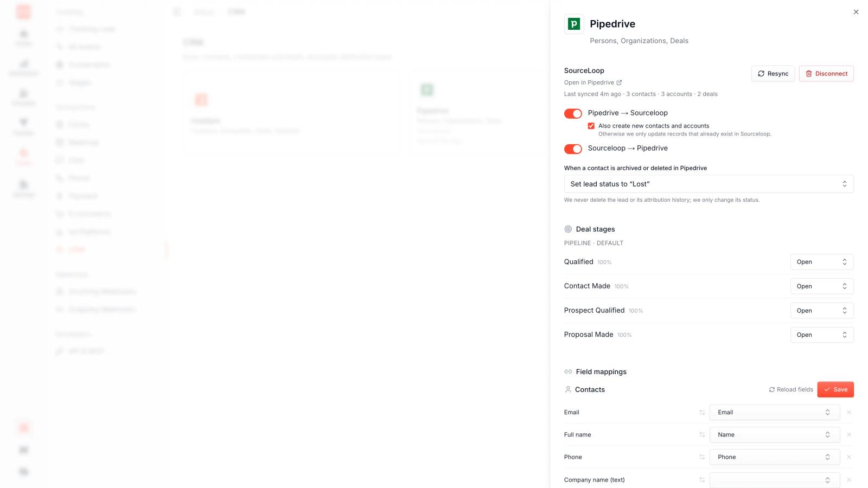Close the Pipedrive settings panel
This screenshot has width=868, height=488.
pyautogui.click(x=856, y=12)
